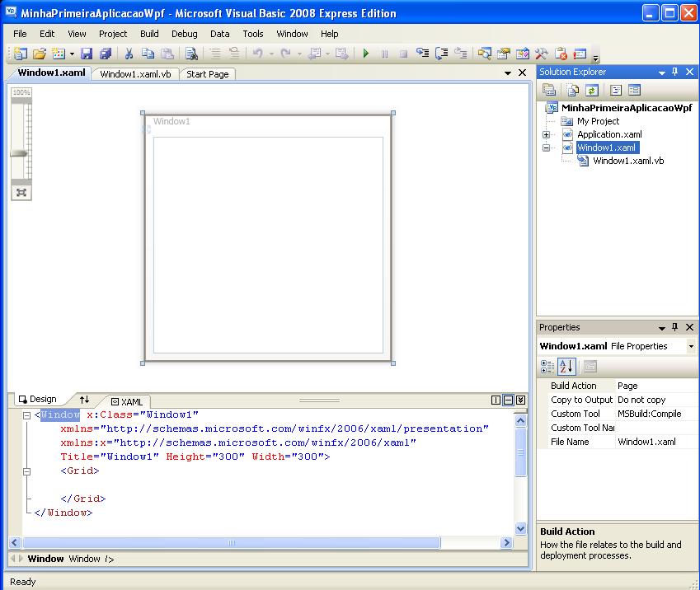Click View Code icon in Solution Explorer
This screenshot has height=590, width=700.
(616, 90)
